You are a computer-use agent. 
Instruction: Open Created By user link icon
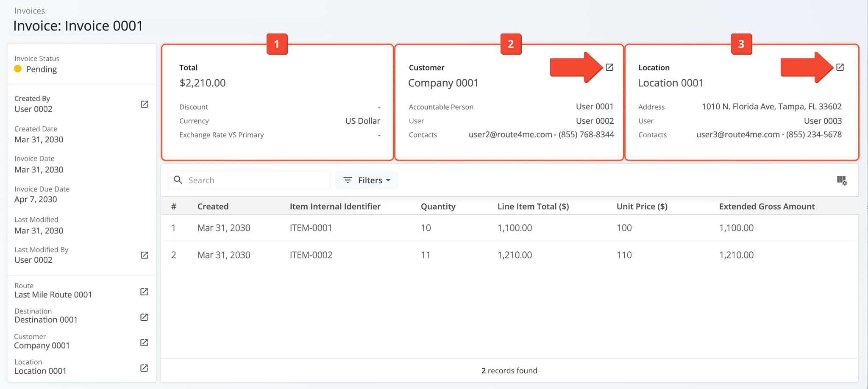pos(144,104)
